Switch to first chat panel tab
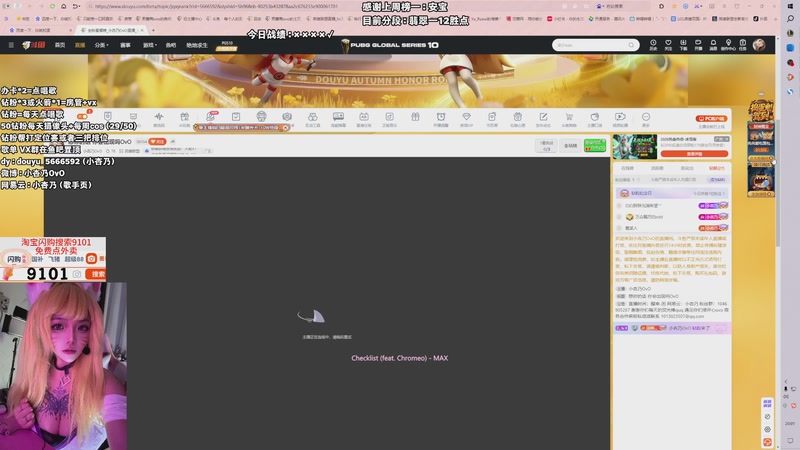 point(627,168)
